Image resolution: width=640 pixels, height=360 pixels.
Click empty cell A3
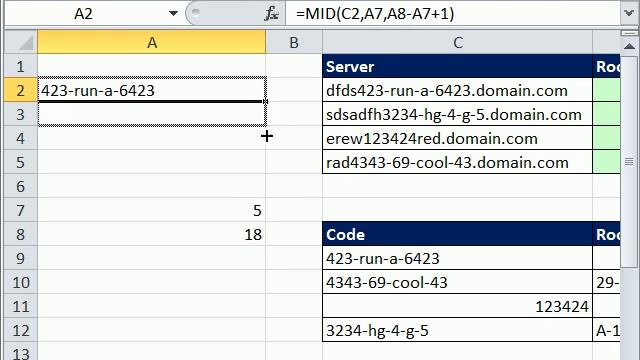click(151, 114)
